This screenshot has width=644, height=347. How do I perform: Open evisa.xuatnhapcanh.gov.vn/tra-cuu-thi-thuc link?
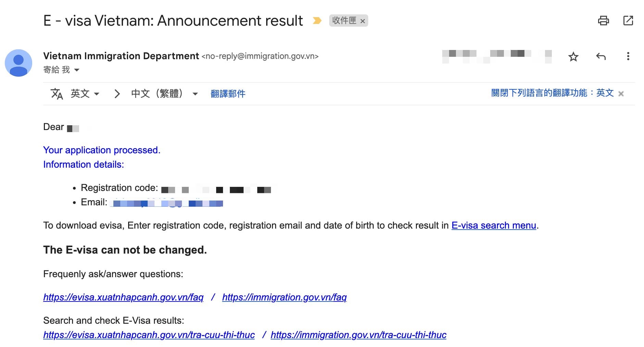(149, 335)
